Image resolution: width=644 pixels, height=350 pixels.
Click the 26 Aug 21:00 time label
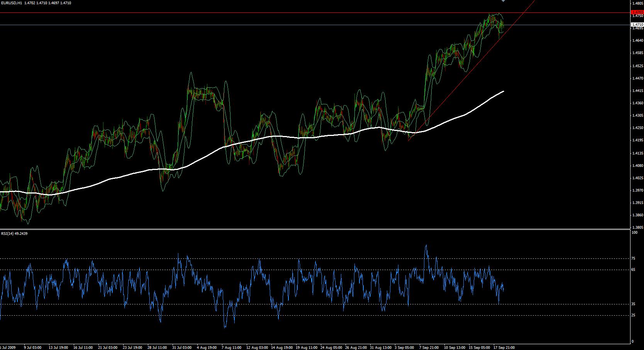[356, 347]
